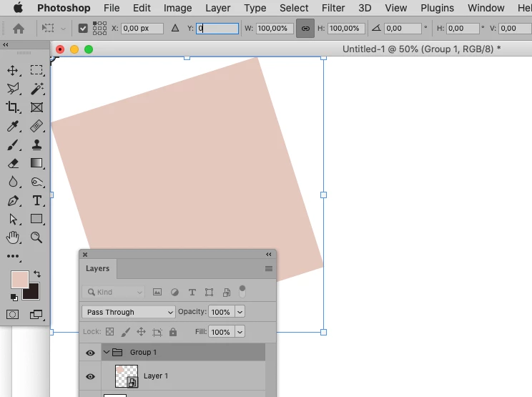Select the Horizontal Type tool
Viewport: 532px width, 397px height.
[x=36, y=200]
